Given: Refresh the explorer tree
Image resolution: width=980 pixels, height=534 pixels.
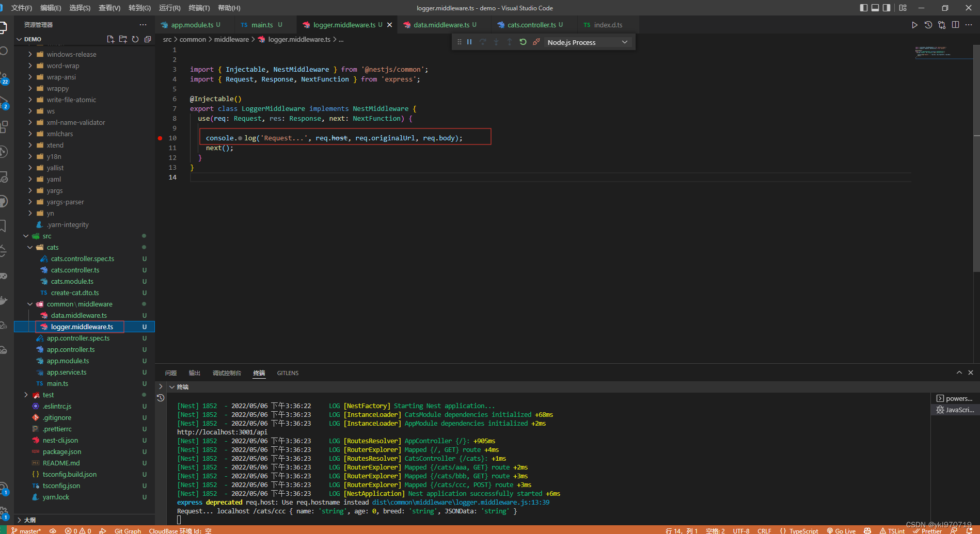Looking at the screenshot, I should click(135, 39).
